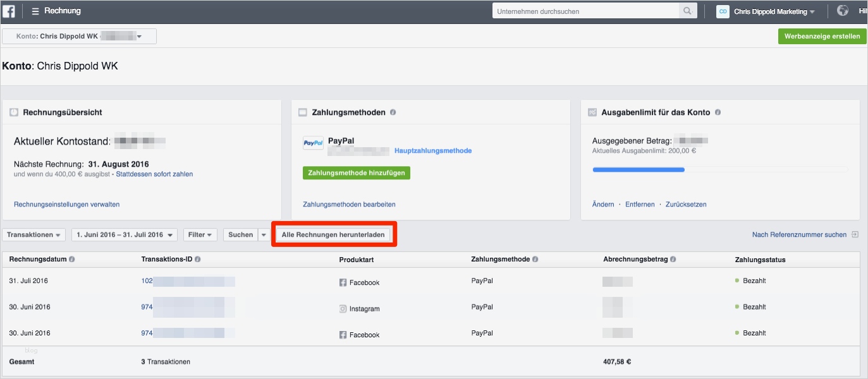Open Chris Dippold Marketing account menu
Screen dimensions: 868x379
766,11
